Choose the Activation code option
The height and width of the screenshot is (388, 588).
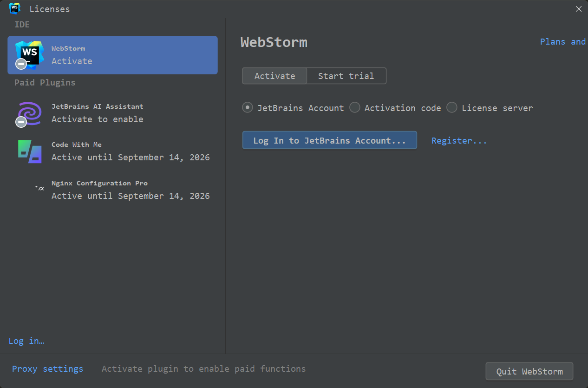pyautogui.click(x=355, y=107)
